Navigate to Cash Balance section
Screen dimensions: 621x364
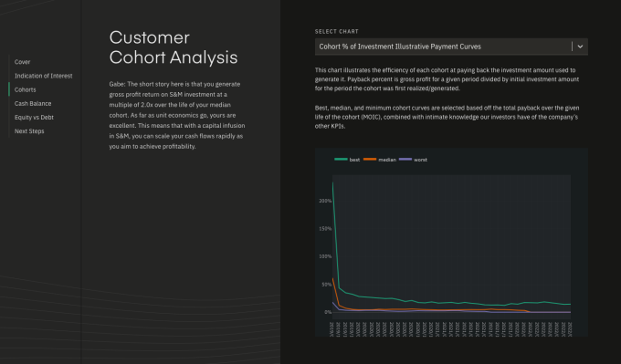[x=33, y=103]
